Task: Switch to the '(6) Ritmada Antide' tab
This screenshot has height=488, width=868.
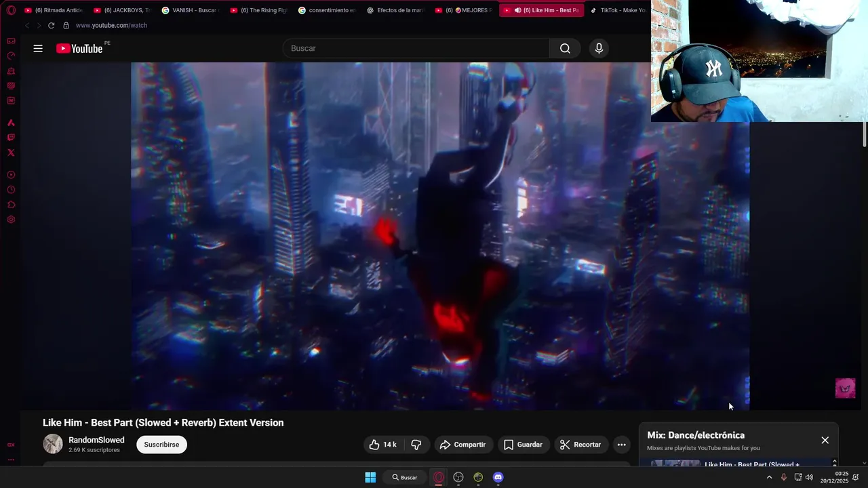Action: [54, 10]
